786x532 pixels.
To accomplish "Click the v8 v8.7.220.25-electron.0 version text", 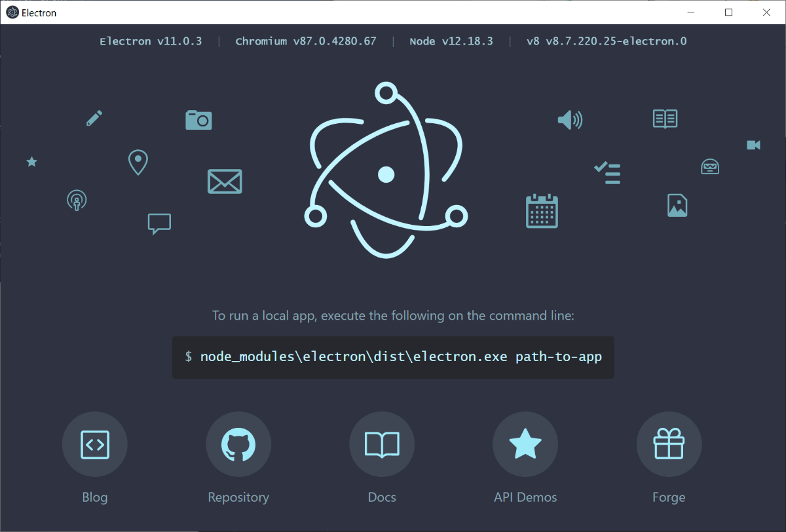I will [x=607, y=41].
